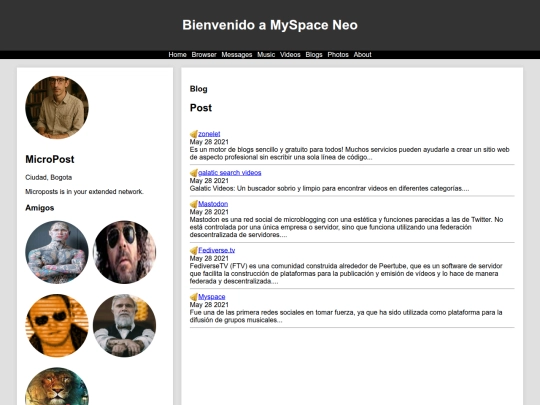The width and height of the screenshot is (540, 405).
Task: Open the Photos section
Action: pyautogui.click(x=338, y=55)
